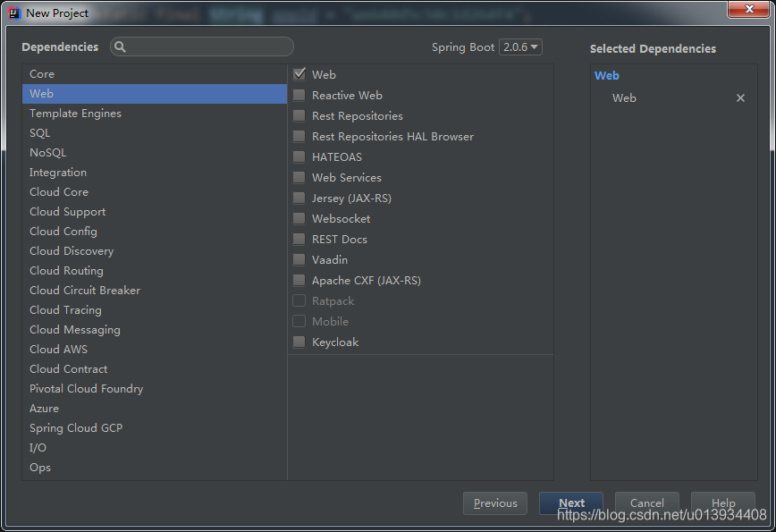Viewport: 776px width, 532px height.
Task: Check the Web Services option
Action: click(299, 177)
